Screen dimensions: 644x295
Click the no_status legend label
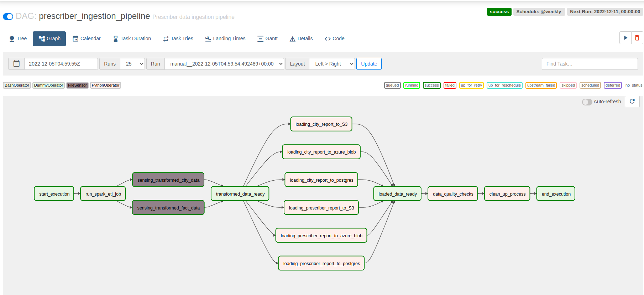[x=634, y=85]
